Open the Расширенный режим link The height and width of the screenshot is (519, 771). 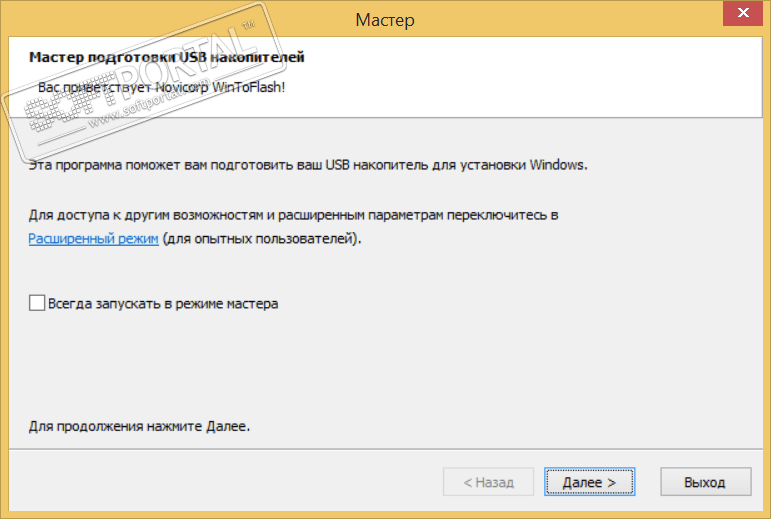(93, 240)
